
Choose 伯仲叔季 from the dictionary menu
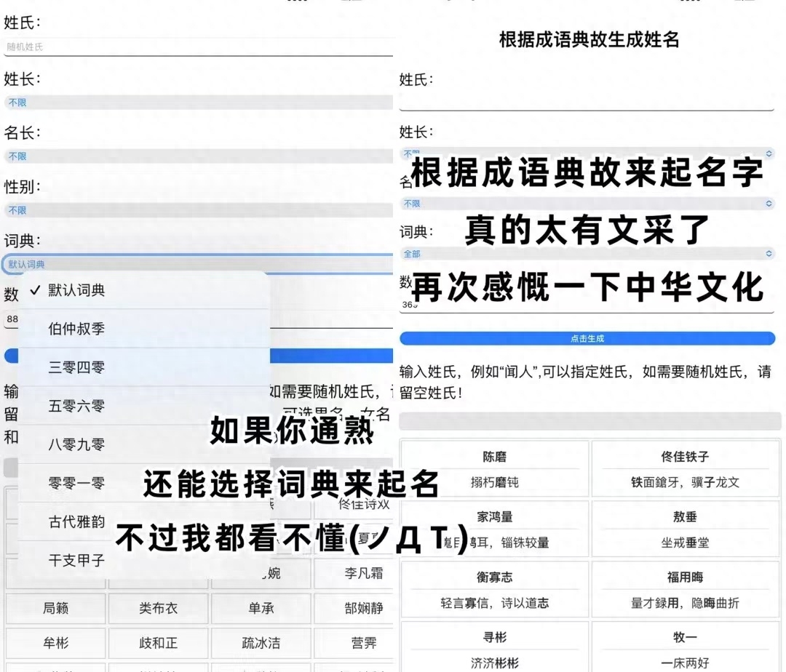tap(144, 329)
